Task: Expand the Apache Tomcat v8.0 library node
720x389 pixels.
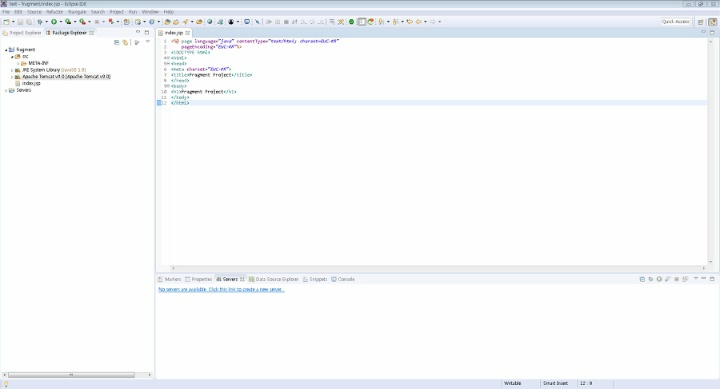Action: click(x=12, y=77)
